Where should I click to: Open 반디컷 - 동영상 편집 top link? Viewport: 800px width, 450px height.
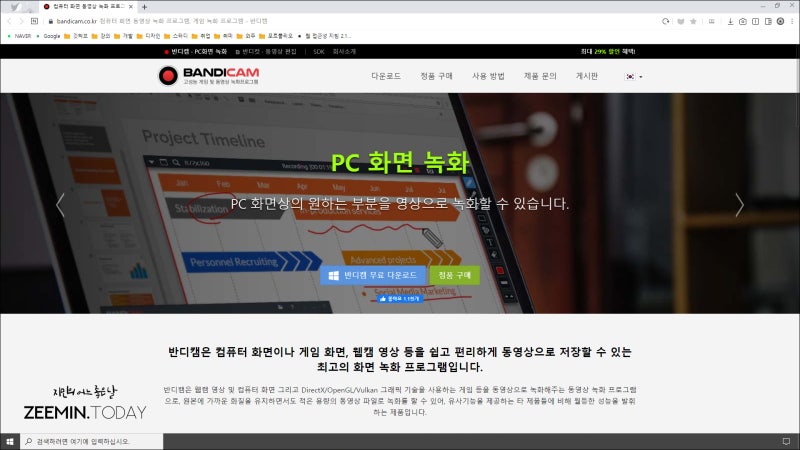pyautogui.click(x=266, y=52)
